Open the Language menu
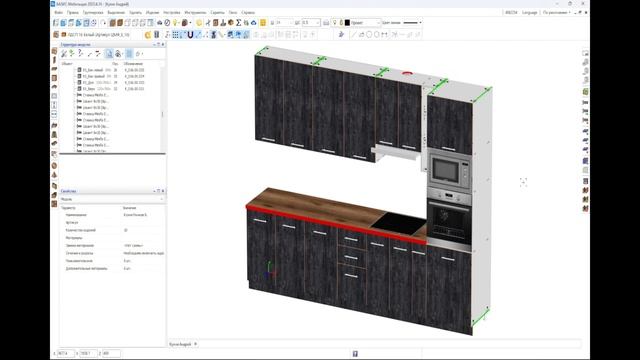 [529, 13]
